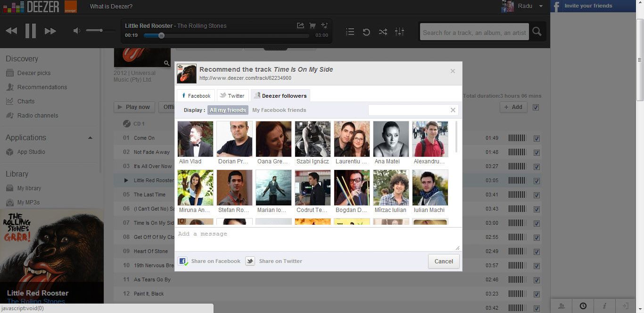Collapse right panel with arrow icon

pyautogui.click(x=626, y=306)
